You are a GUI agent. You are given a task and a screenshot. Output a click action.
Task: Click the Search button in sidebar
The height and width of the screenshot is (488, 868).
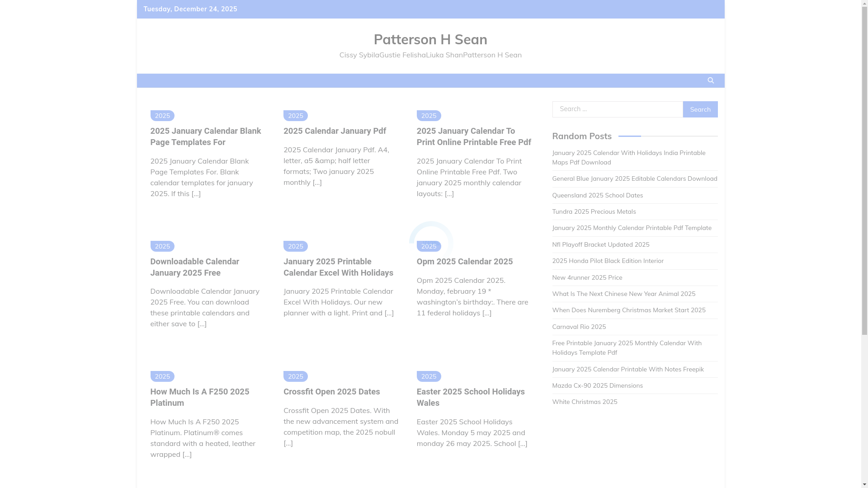click(700, 109)
